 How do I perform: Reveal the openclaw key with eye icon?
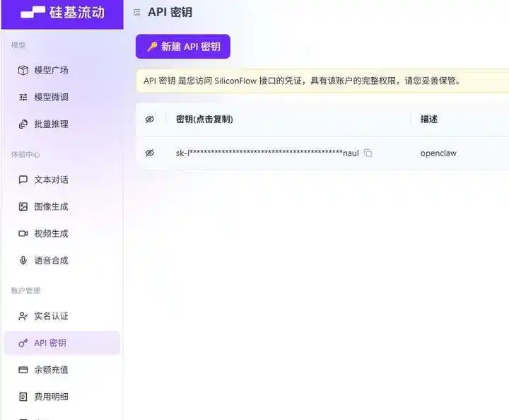pos(150,153)
